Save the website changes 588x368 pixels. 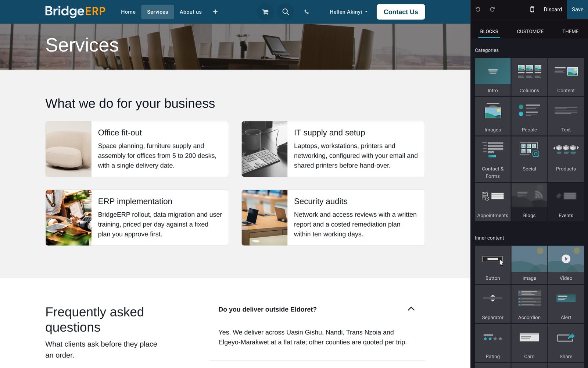click(x=577, y=10)
